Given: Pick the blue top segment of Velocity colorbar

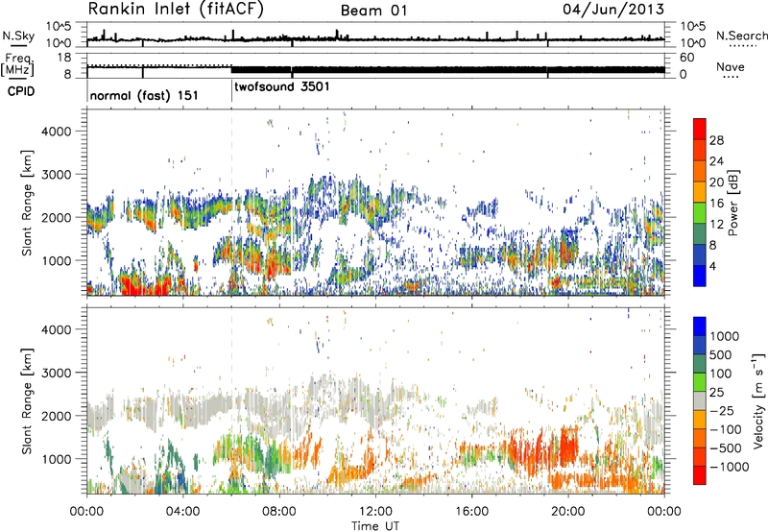Looking at the screenshot, I should point(700,326).
